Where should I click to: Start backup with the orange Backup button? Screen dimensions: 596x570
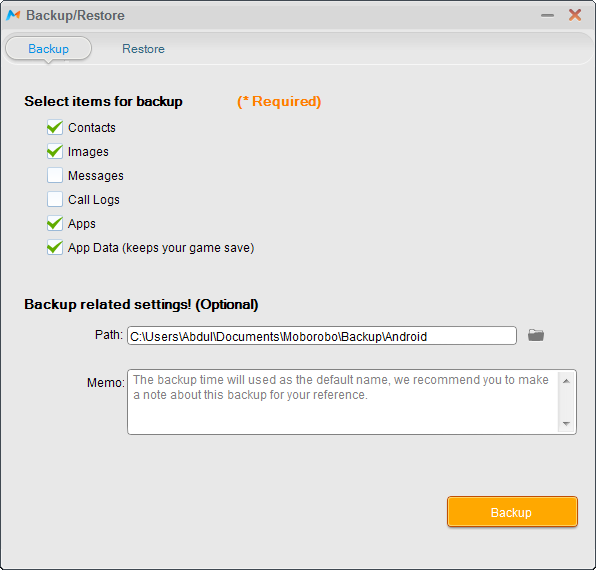pyautogui.click(x=512, y=511)
